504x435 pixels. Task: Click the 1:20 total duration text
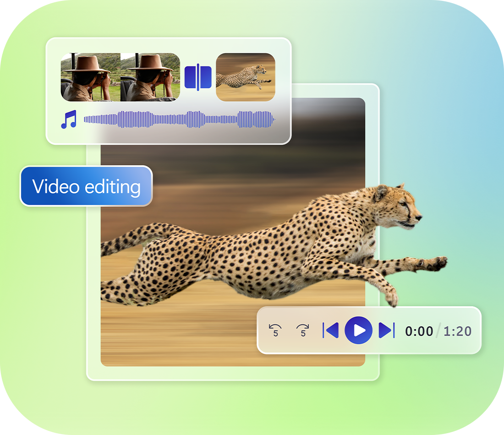(x=457, y=331)
